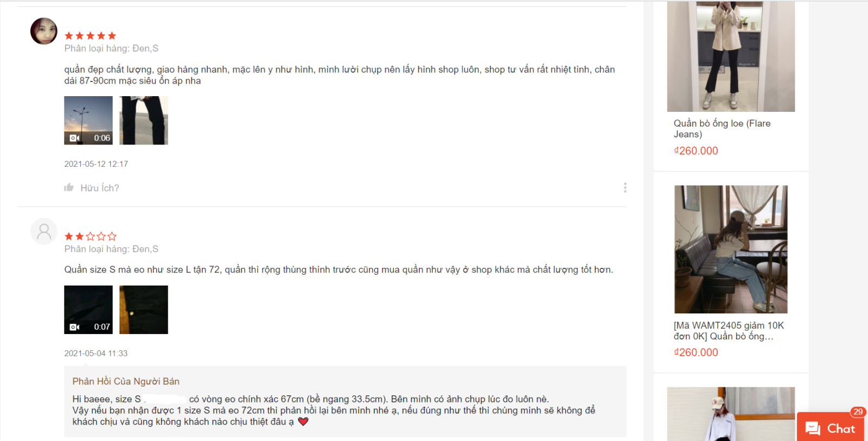Play the 0:07 dark review video
This screenshot has width=868, height=441.
[88, 310]
